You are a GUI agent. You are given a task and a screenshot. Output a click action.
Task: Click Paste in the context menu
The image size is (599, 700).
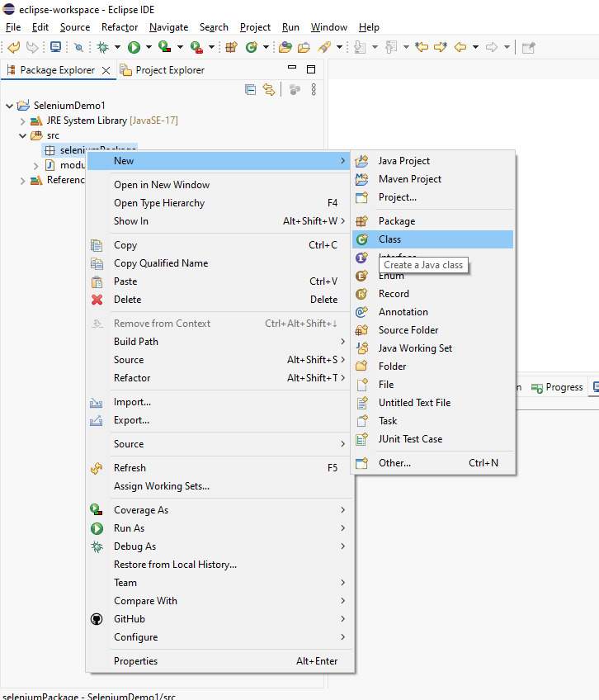pyautogui.click(x=219, y=281)
